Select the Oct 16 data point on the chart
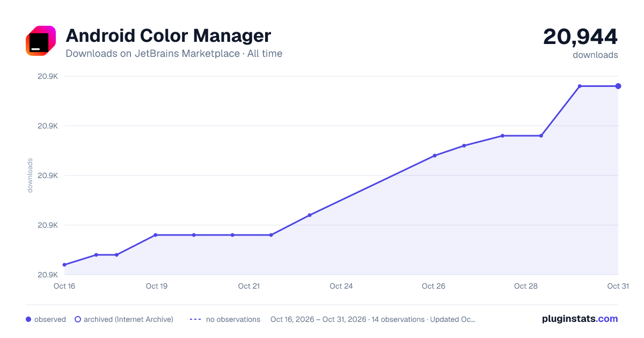 point(64,264)
